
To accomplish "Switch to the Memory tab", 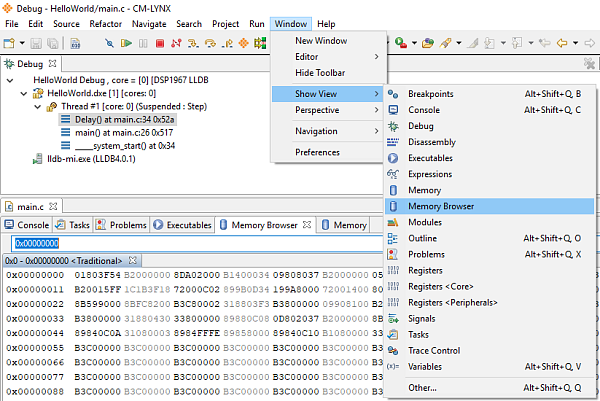I will click(344, 225).
